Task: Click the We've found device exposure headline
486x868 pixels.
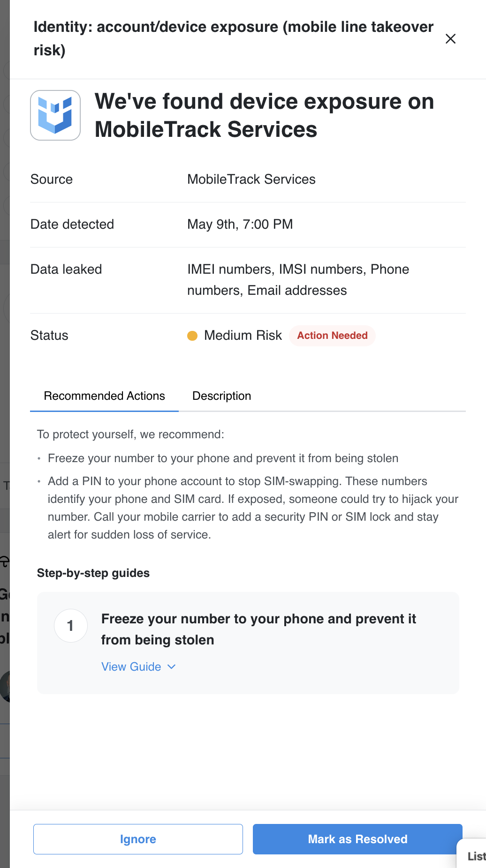Action: (x=265, y=115)
